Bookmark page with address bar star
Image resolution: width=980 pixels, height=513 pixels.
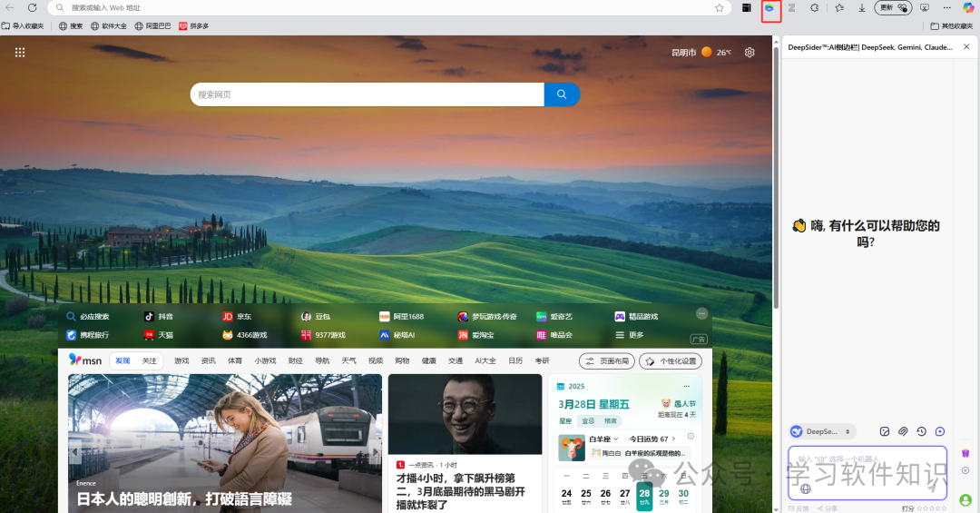(x=720, y=8)
